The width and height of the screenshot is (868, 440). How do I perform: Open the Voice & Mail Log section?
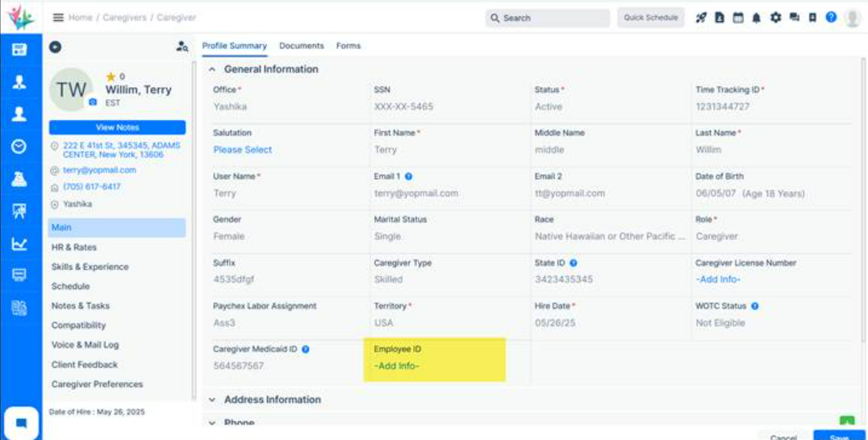pyautogui.click(x=85, y=345)
